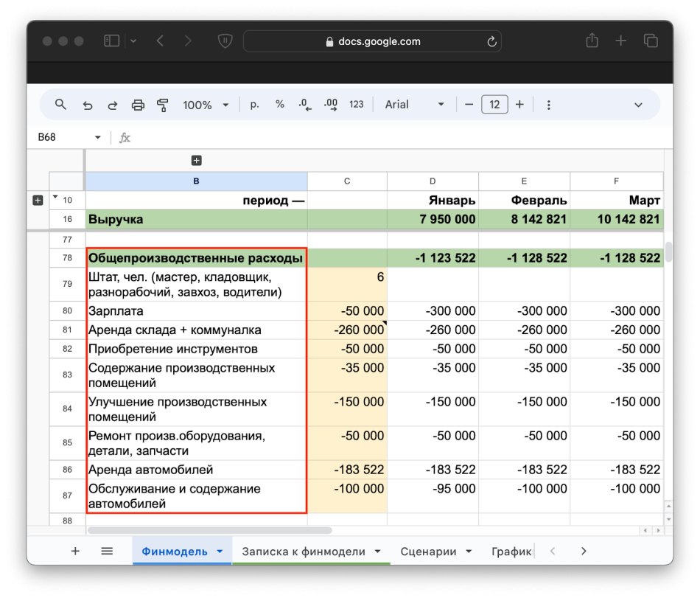Click the font size field 12
The width and height of the screenshot is (700, 598).
(x=494, y=105)
